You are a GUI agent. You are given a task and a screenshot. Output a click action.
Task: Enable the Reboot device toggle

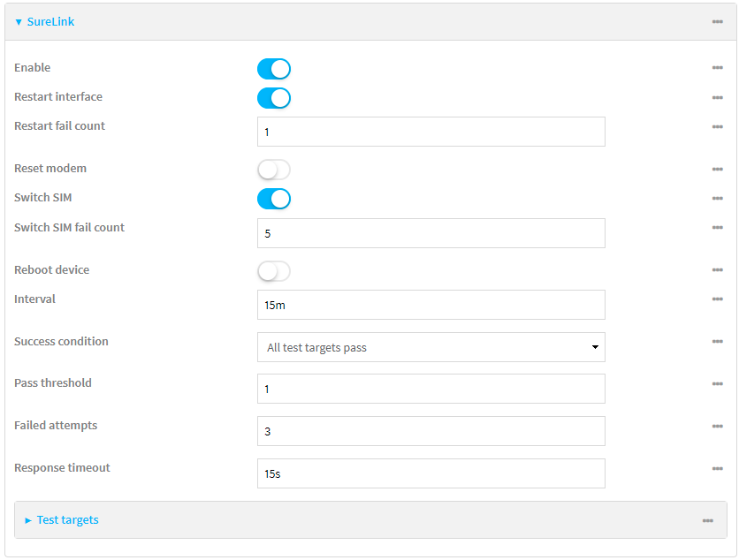[273, 270]
